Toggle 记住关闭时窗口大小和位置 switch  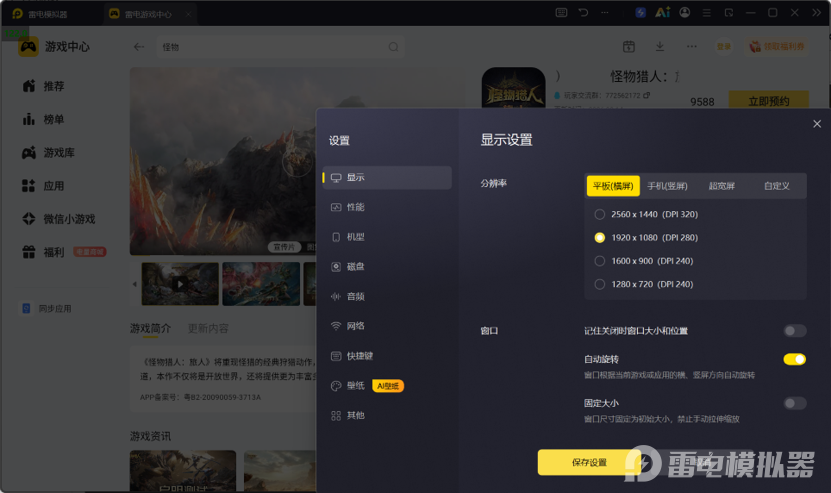(795, 331)
